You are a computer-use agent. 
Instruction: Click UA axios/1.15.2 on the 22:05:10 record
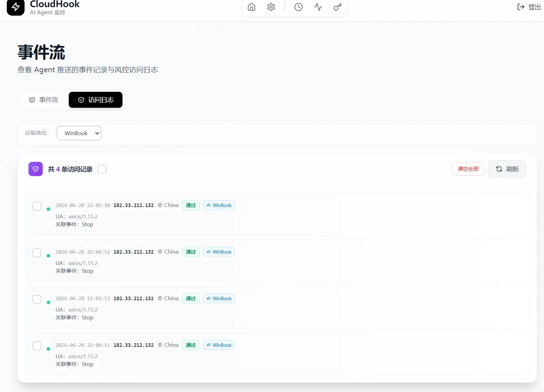[77, 216]
